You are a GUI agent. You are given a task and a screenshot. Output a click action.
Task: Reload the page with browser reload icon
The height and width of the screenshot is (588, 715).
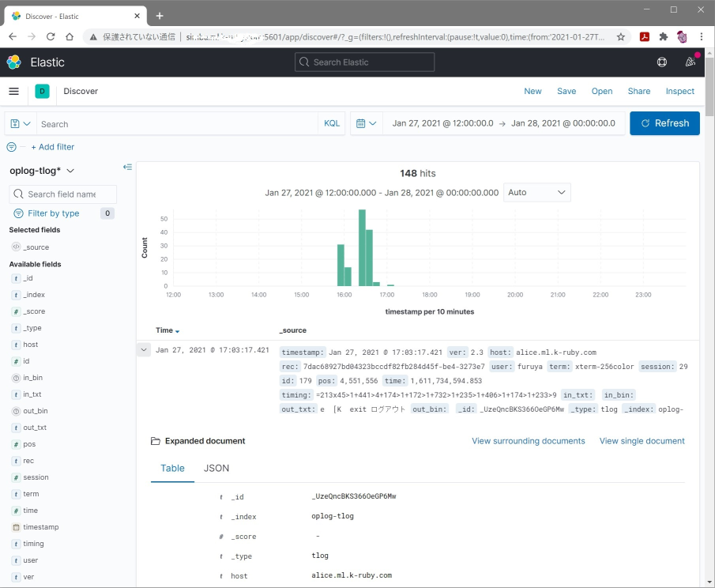51,36
